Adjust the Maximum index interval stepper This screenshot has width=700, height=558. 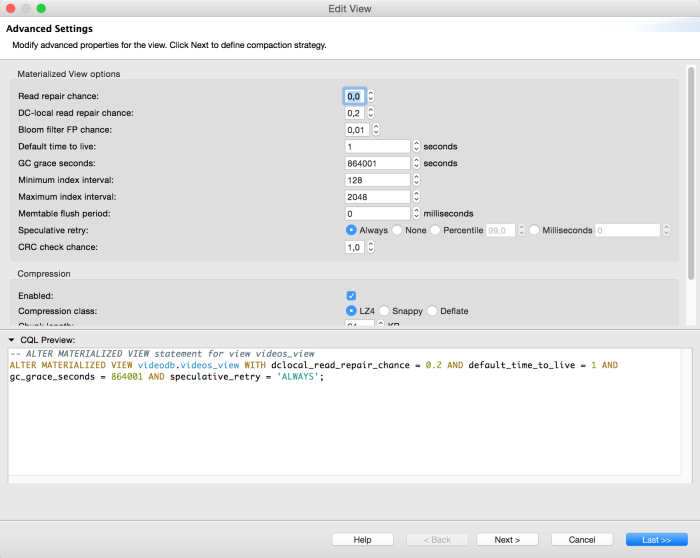coord(417,197)
